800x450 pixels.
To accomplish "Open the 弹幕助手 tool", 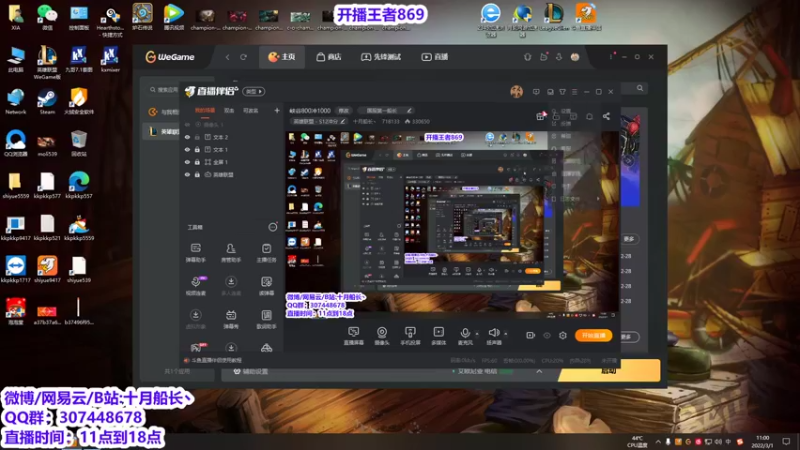I will coord(195,253).
